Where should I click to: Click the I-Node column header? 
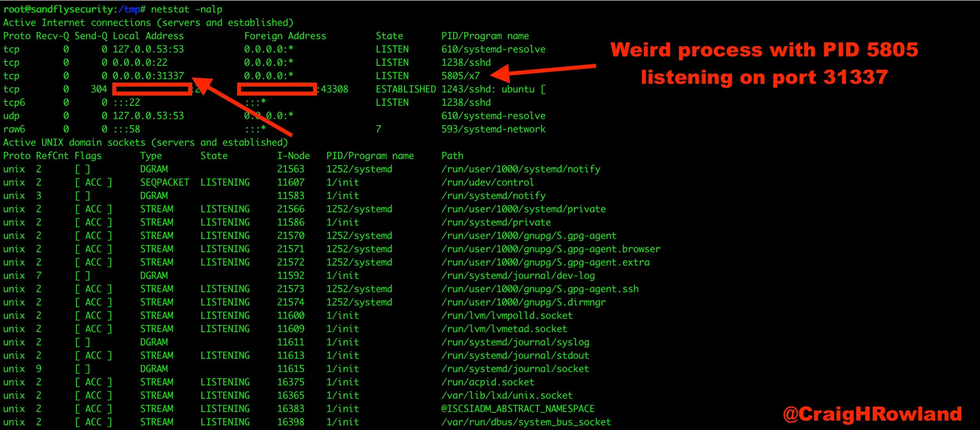point(293,156)
